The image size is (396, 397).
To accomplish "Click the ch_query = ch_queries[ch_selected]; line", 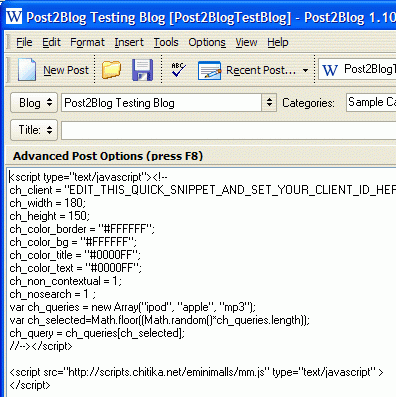I will pyautogui.click(x=97, y=333).
